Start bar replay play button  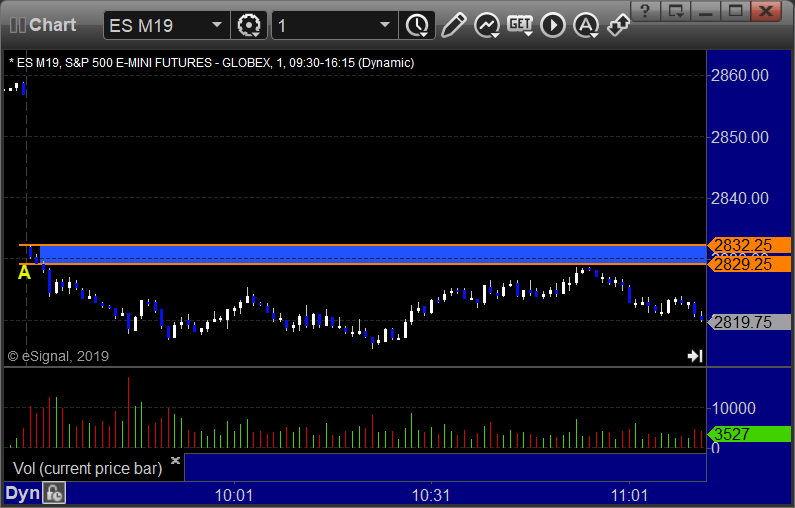coord(553,25)
